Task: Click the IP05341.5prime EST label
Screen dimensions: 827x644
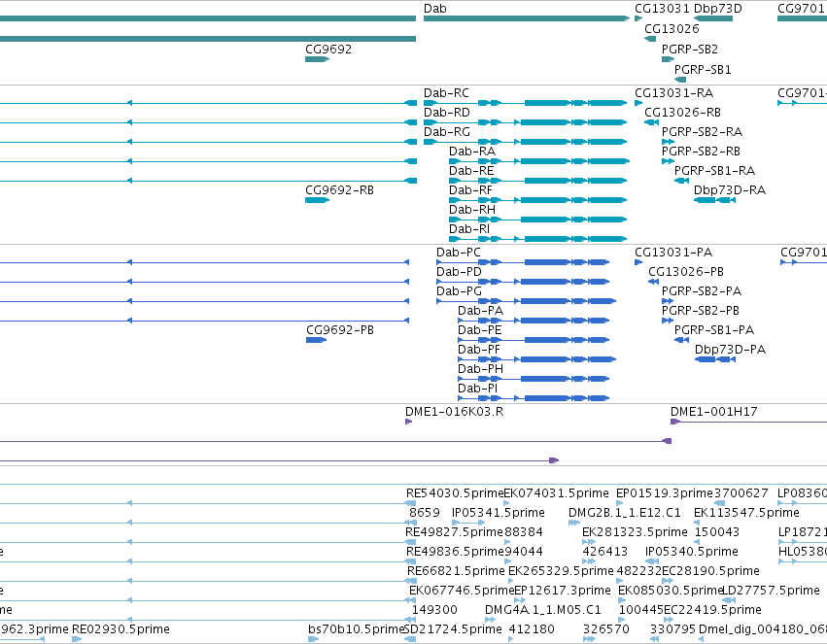Action: click(498, 513)
